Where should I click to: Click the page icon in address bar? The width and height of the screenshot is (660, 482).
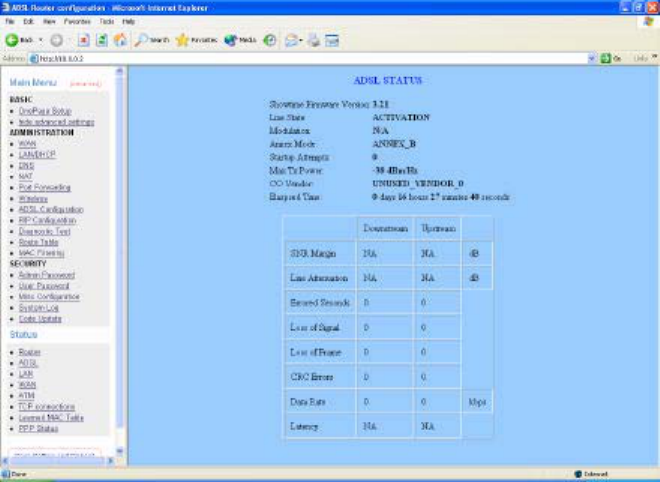pyautogui.click(x=34, y=59)
